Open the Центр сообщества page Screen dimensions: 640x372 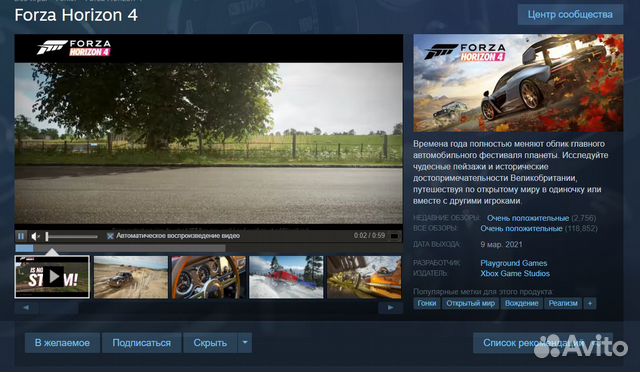[x=570, y=15]
